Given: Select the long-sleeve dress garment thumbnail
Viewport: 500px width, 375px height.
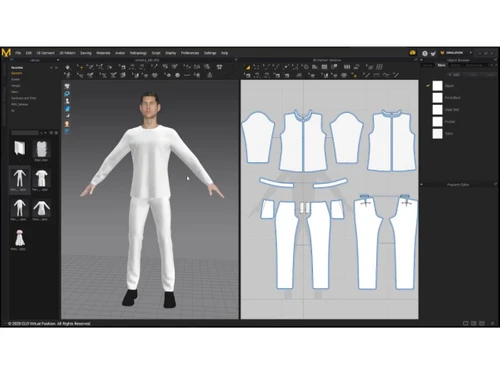Looking at the screenshot, I should [41, 208].
